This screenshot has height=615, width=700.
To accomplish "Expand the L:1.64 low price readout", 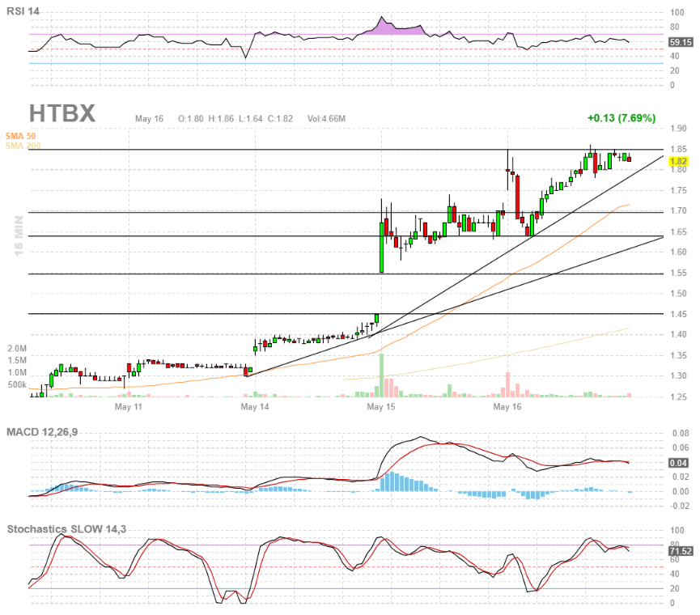I will pyautogui.click(x=252, y=117).
